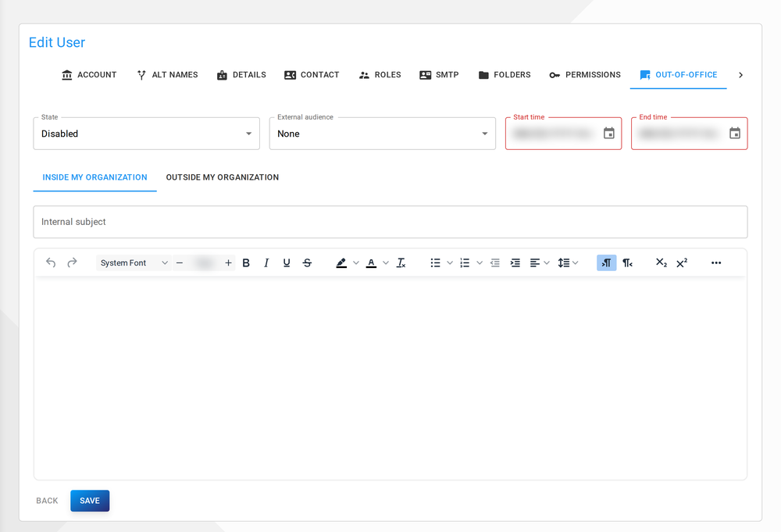This screenshot has width=781, height=532.
Task: Click inside the message editor body
Action: tap(390, 377)
